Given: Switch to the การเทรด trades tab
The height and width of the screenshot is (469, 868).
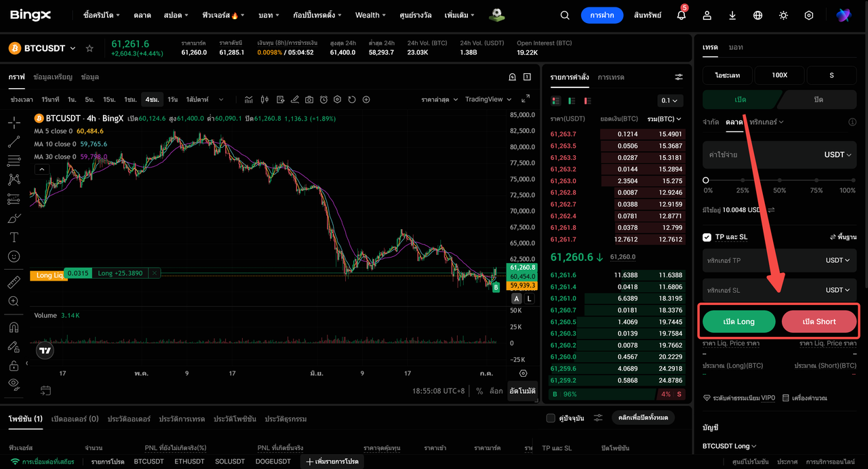Looking at the screenshot, I should click(x=611, y=77).
